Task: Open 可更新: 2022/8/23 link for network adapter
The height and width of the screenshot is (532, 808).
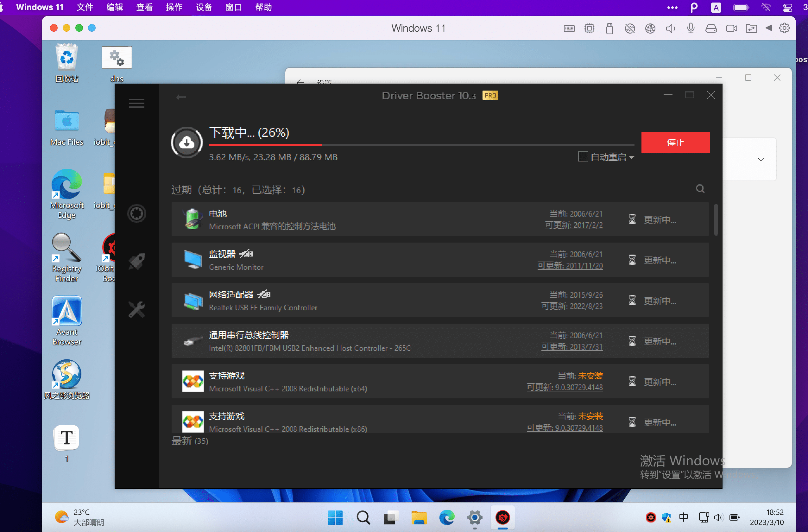Action: pos(572,306)
